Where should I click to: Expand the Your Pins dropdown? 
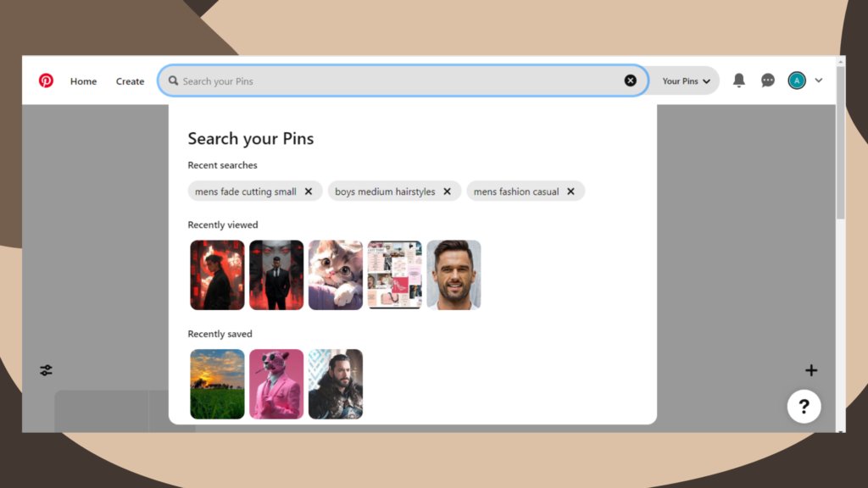[686, 81]
